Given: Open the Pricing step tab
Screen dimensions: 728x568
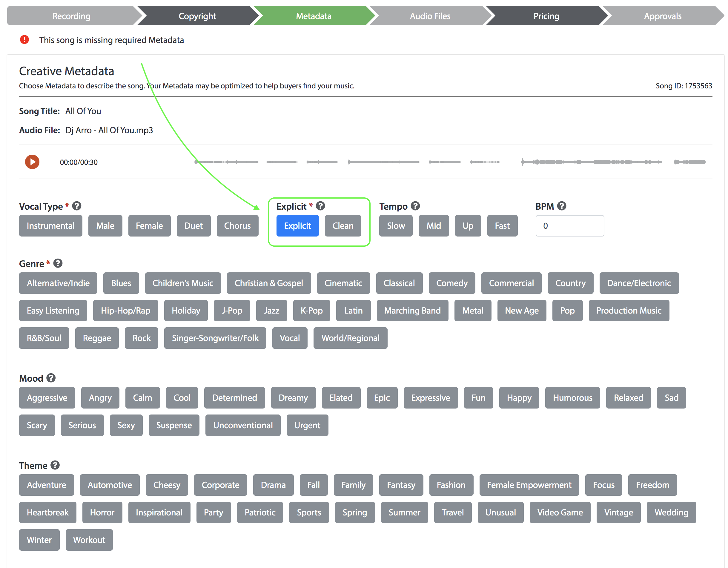Looking at the screenshot, I should click(546, 16).
